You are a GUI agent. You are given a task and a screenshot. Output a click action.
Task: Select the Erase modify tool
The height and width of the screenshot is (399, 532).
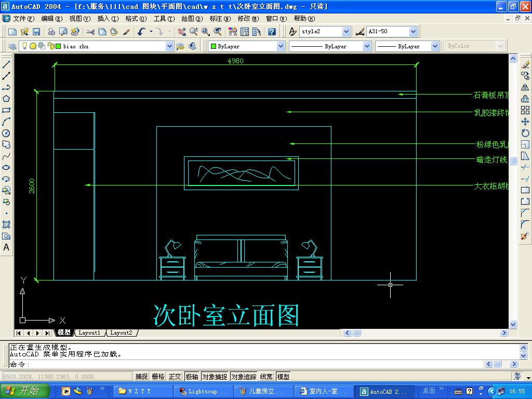[525, 64]
